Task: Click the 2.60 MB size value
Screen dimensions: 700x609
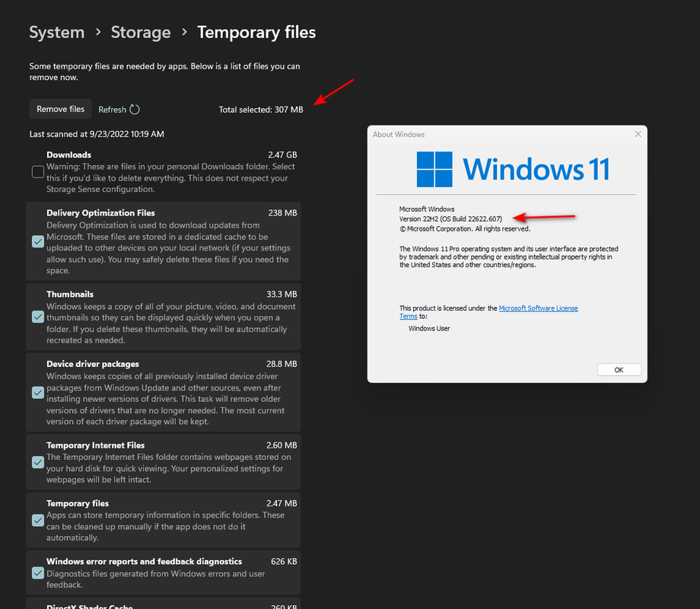Action: [282, 445]
